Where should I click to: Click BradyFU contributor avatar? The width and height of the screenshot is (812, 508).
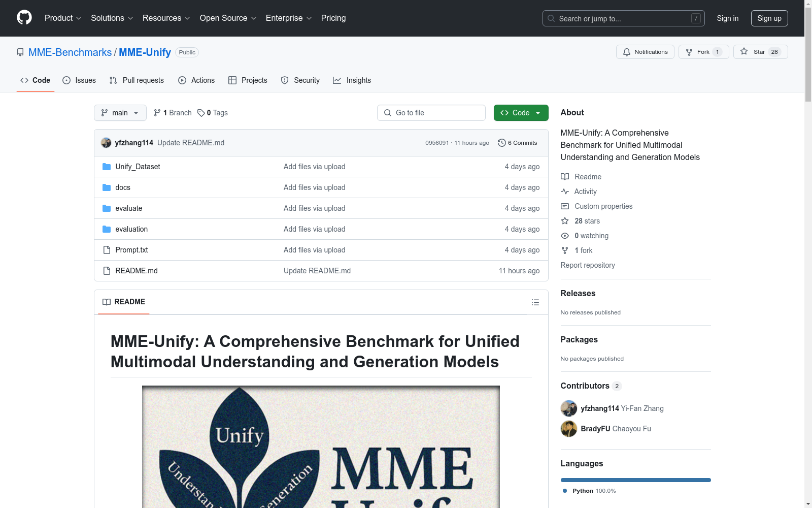(x=569, y=429)
